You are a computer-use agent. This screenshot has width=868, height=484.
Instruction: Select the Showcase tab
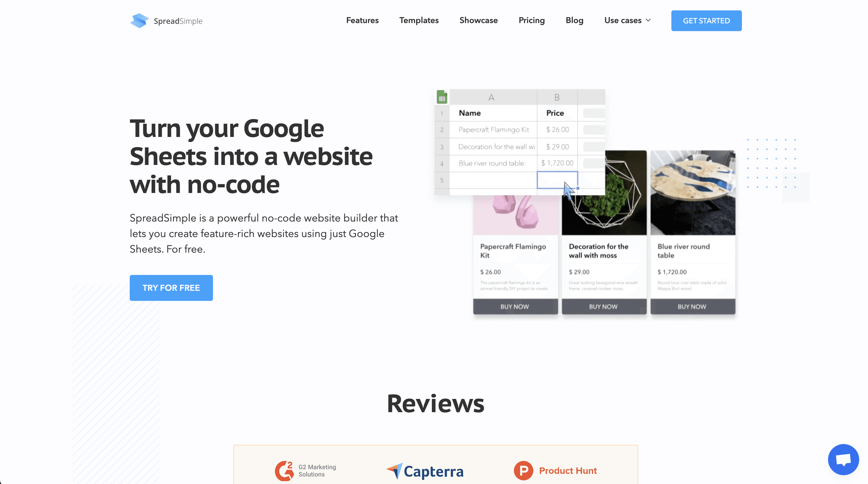[x=479, y=20]
